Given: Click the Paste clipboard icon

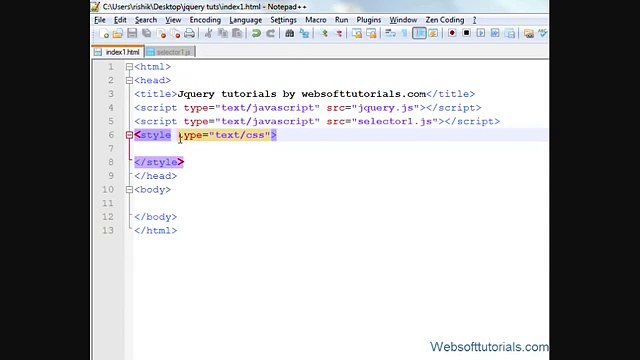Looking at the screenshot, I should coord(237,33).
